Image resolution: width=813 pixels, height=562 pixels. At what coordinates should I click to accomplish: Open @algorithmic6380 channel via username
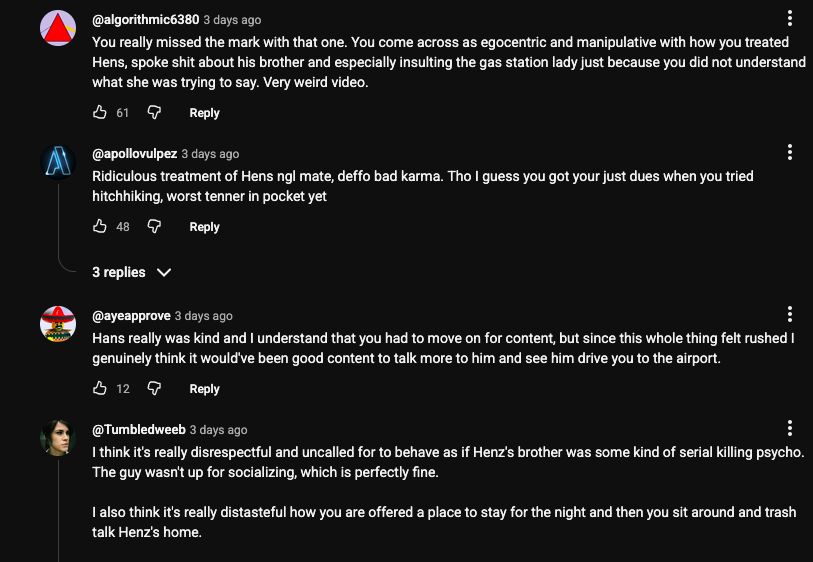click(x=145, y=19)
